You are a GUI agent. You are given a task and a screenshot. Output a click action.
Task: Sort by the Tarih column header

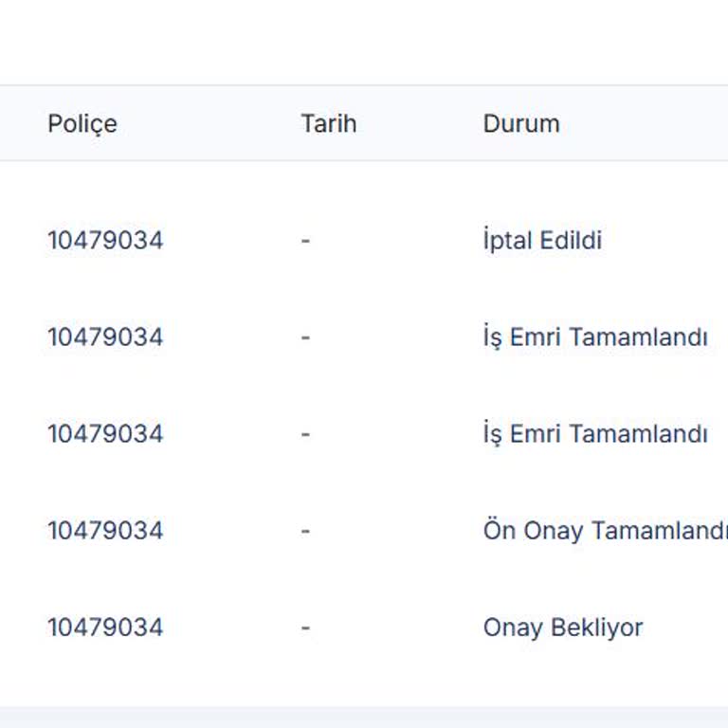pyautogui.click(x=329, y=124)
